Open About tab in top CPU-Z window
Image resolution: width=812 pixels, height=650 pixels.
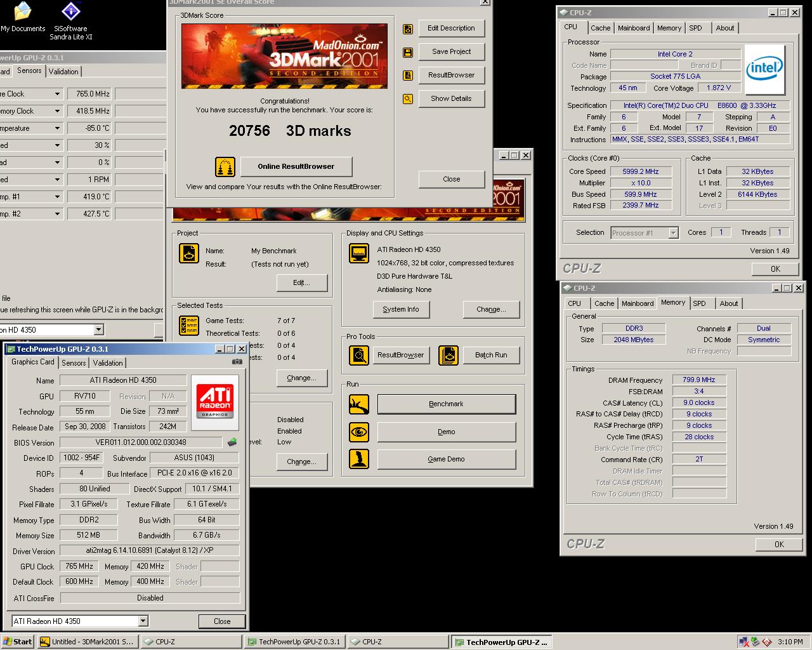725,28
